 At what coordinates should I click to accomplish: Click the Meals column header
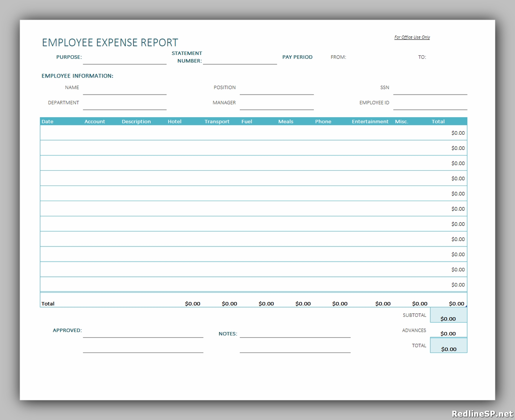286,121
